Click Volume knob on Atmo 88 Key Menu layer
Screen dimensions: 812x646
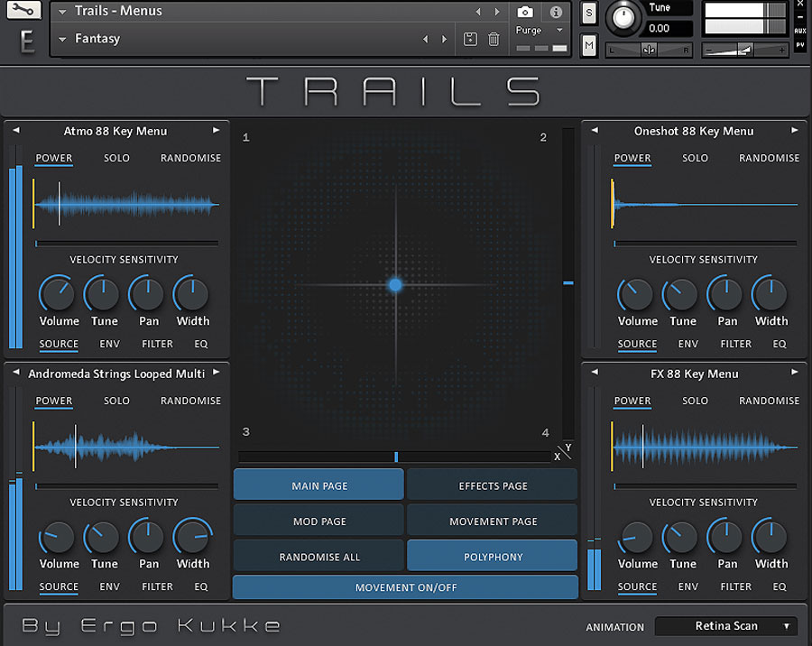coord(57,294)
